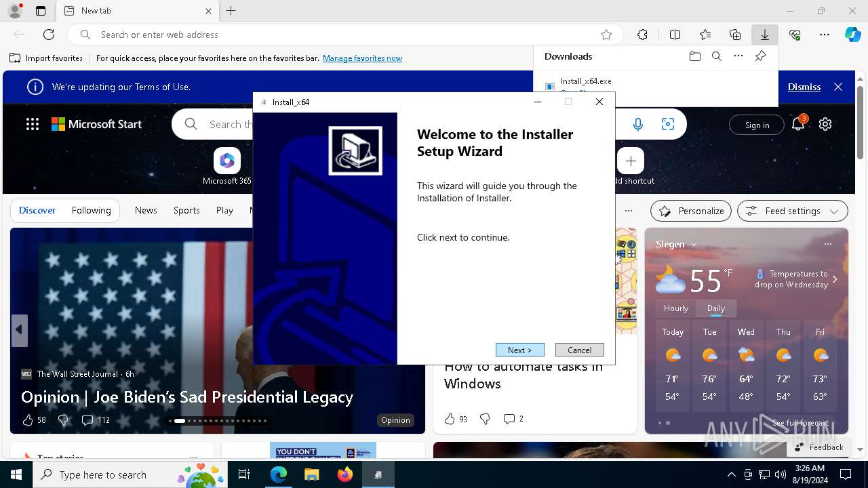The width and height of the screenshot is (868, 488).
Task: Open comments on the automate tasks article
Action: pos(513,419)
